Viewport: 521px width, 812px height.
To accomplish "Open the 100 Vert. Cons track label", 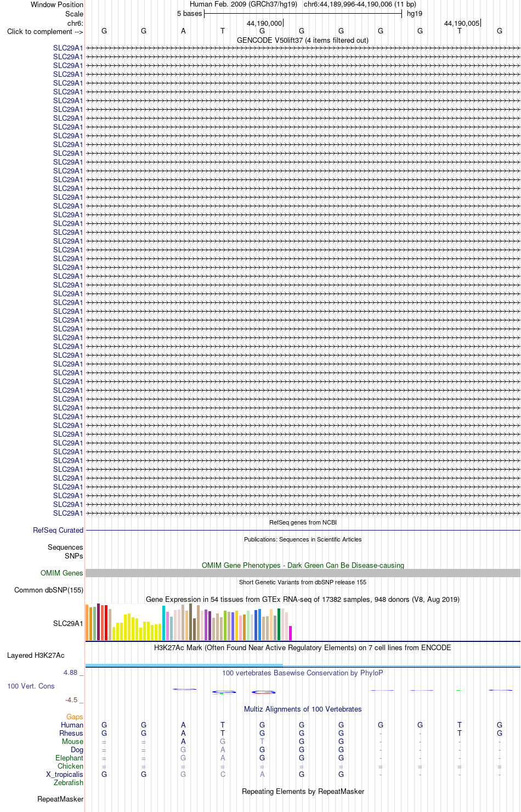I will pyautogui.click(x=31, y=686).
